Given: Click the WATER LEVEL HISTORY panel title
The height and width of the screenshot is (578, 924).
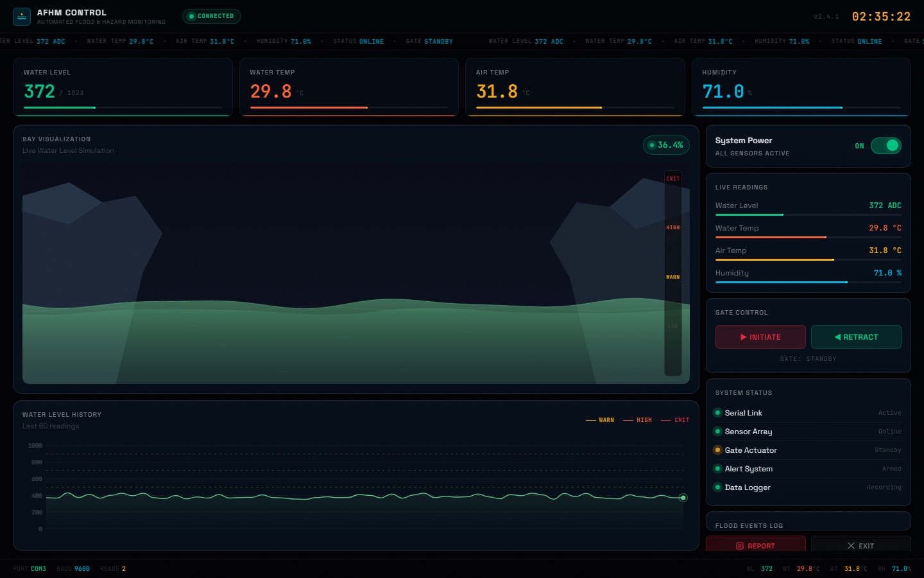Looking at the screenshot, I should [62, 415].
